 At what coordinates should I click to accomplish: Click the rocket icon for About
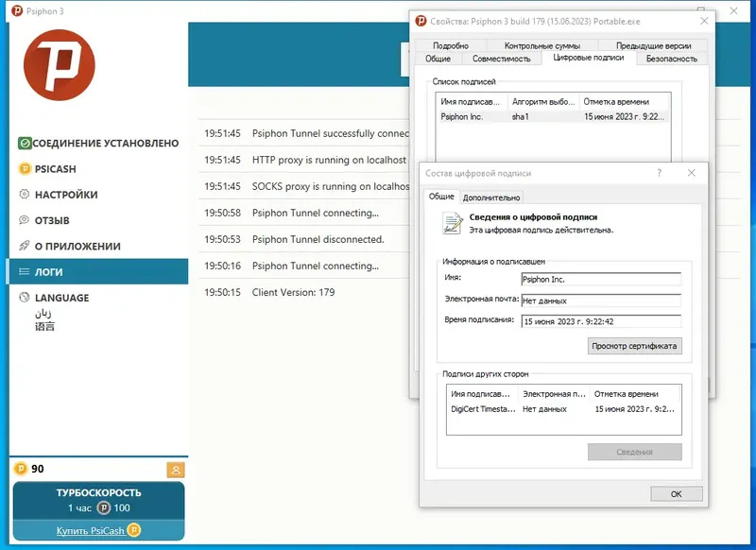click(x=25, y=246)
